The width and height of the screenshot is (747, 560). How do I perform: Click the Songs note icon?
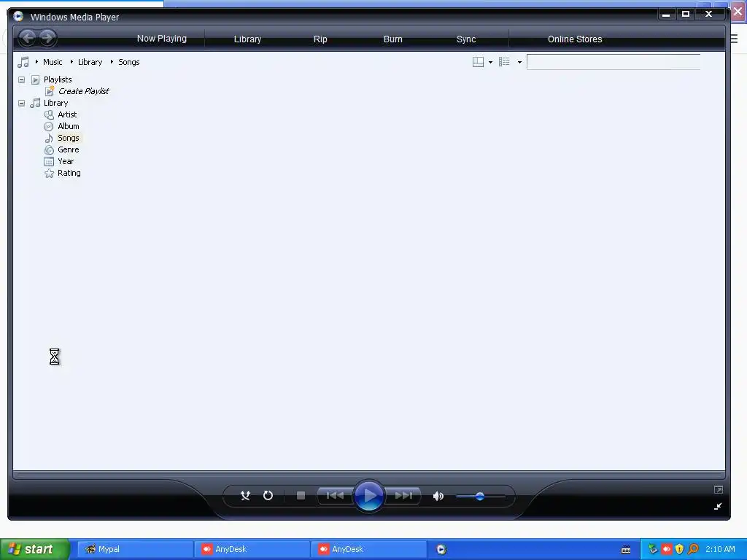tap(49, 138)
